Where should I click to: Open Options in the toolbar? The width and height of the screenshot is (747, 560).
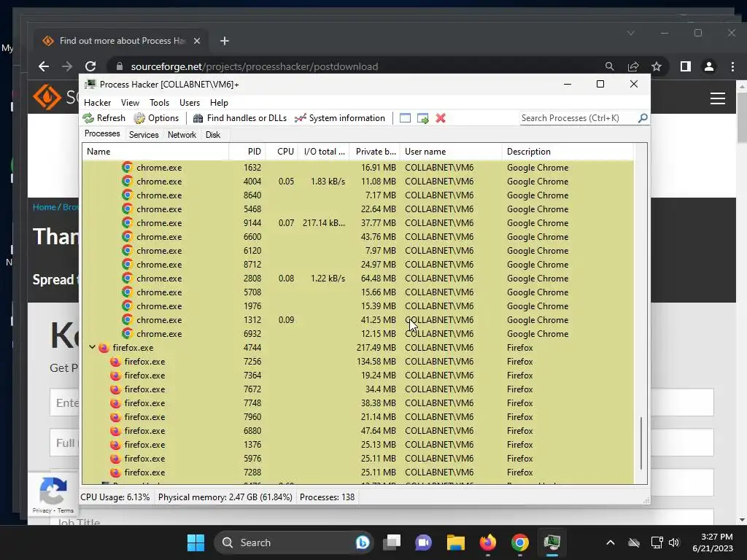click(x=156, y=118)
